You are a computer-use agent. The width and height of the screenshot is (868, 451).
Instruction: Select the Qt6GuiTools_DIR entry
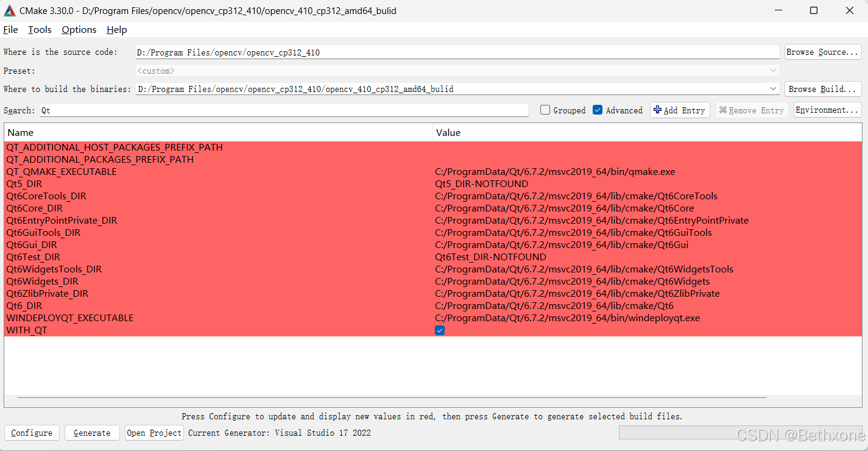pos(43,233)
